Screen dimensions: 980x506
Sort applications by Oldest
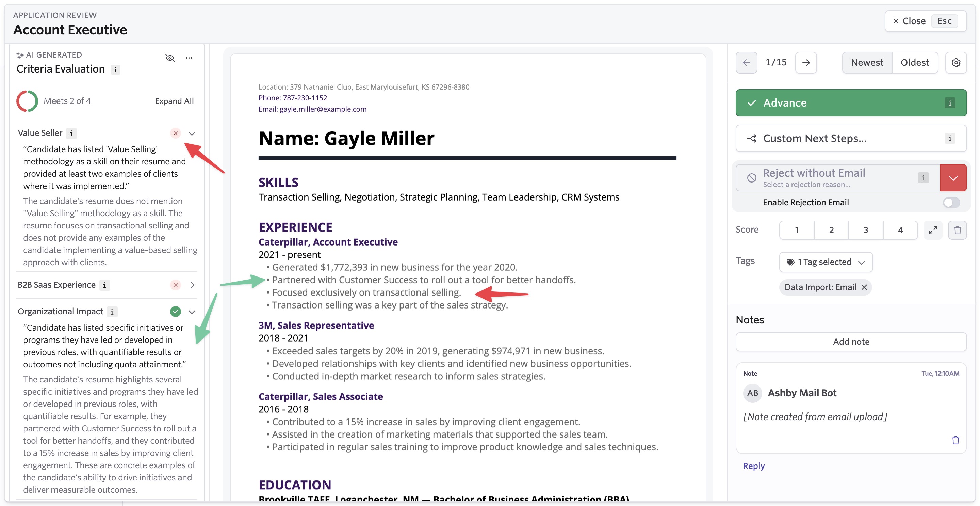915,62
